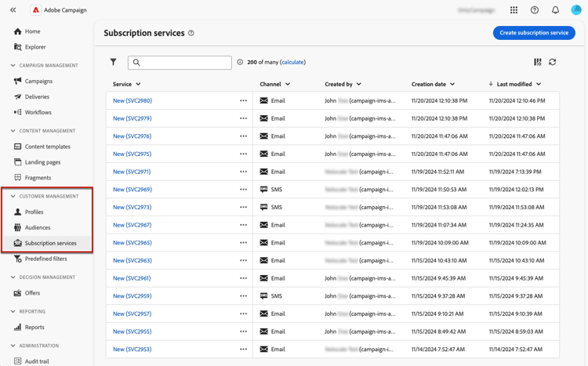This screenshot has width=588, height=366.
Task: Open the Creation date column dropdown
Action: [x=452, y=84]
